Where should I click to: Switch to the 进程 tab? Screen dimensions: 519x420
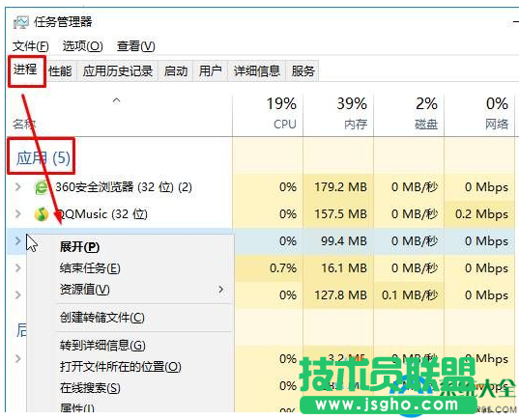(x=25, y=70)
